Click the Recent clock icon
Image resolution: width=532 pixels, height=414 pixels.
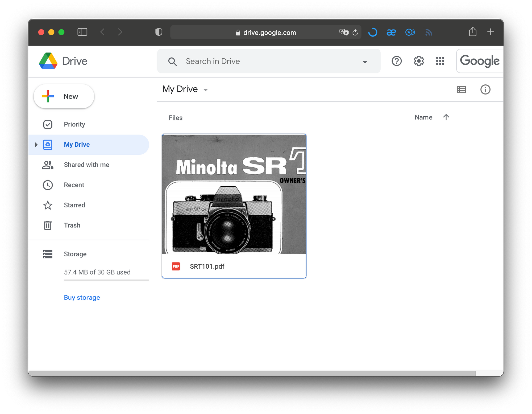click(x=48, y=185)
